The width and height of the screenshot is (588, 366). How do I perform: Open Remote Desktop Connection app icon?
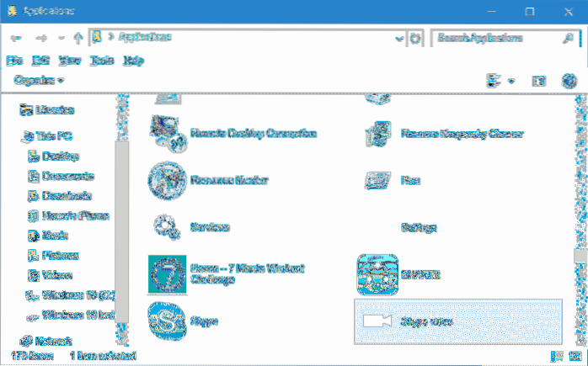tap(167, 133)
